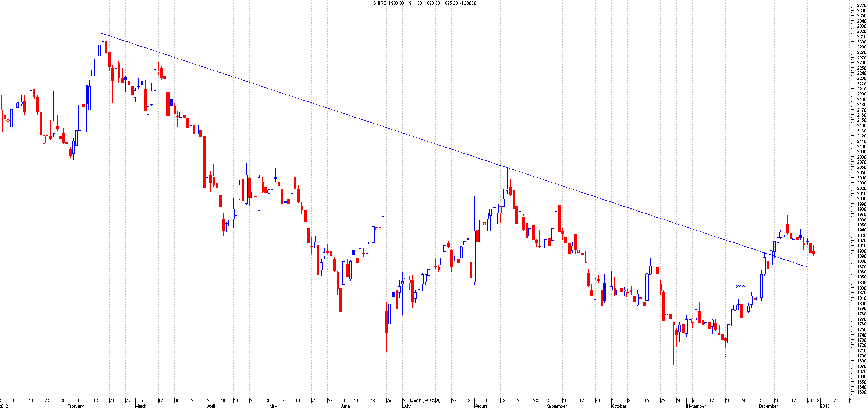Click the 2370 price axis label

[x=861, y=5]
